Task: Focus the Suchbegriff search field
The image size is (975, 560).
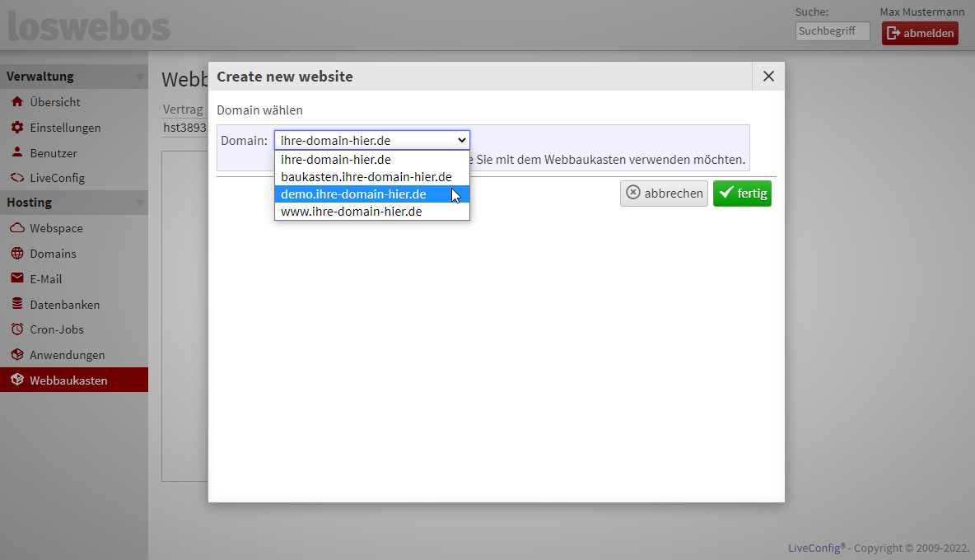Action: [832, 31]
